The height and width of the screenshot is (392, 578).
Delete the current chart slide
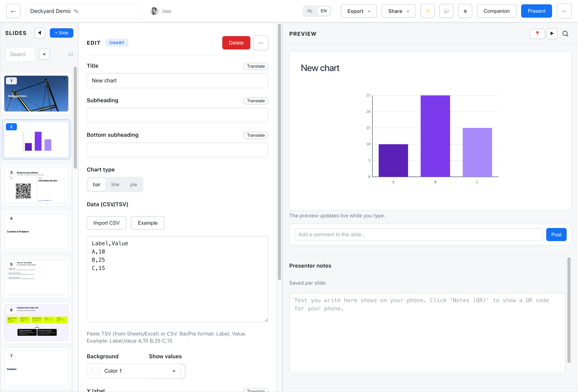tap(236, 43)
